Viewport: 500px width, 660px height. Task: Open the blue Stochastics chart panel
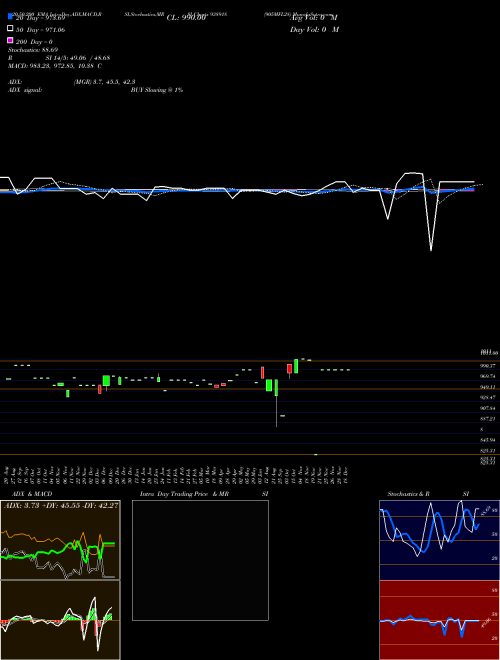[x=439, y=540]
